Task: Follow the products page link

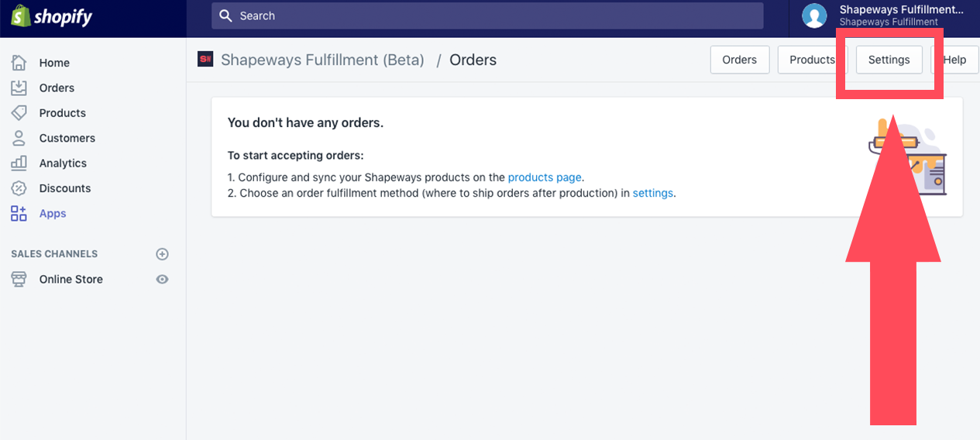Action: coord(545,177)
